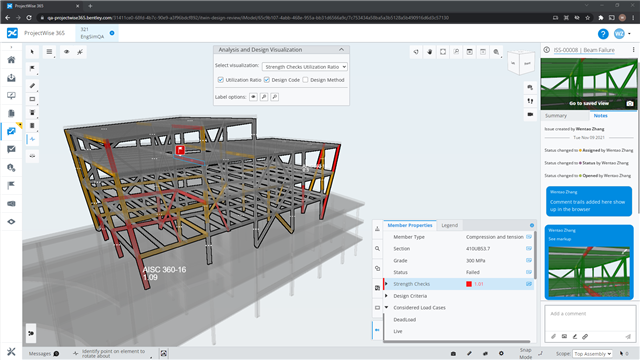The height and width of the screenshot is (360, 640).
Task: Click the camera video view tool
Action: tap(530, 114)
